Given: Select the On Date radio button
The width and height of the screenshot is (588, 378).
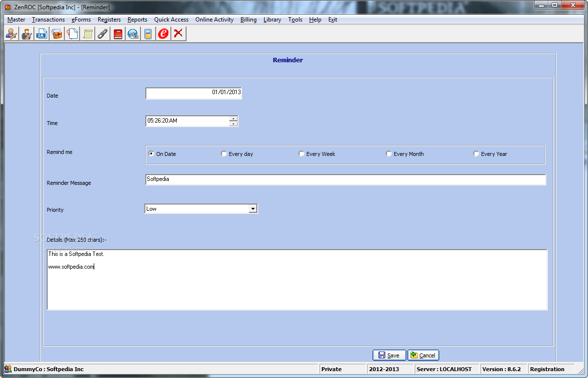Looking at the screenshot, I should 151,153.
